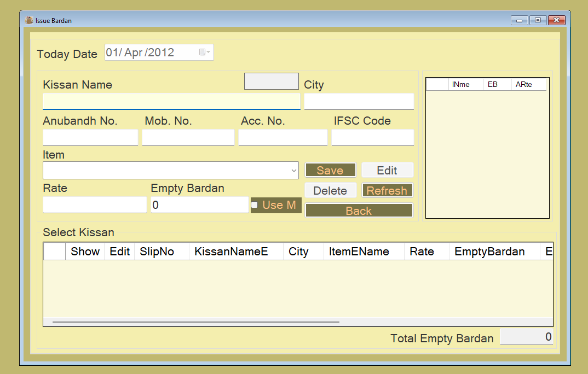Screen dimensions: 588x374
Task: Click the City column header in grid
Action: coord(303,252)
